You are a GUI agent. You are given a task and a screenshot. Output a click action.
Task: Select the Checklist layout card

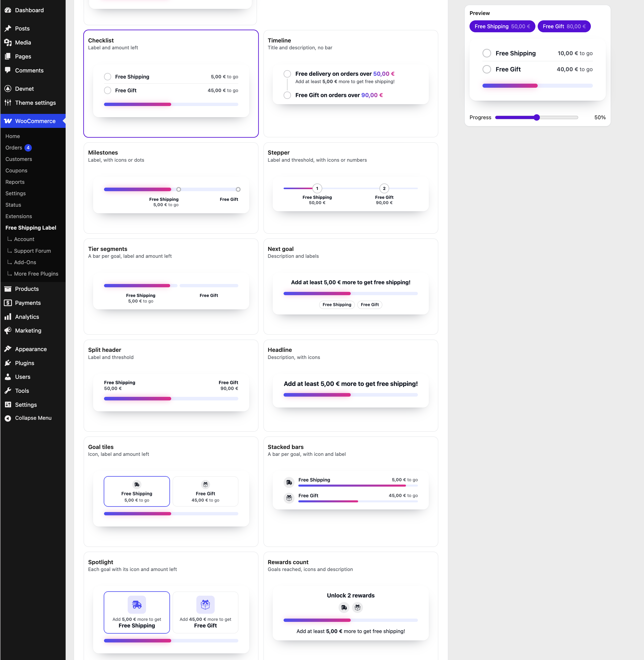(171, 84)
